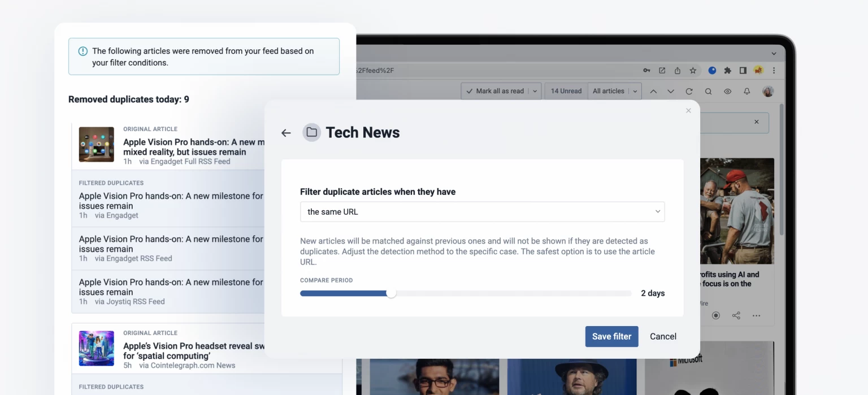868x395 pixels.
Task: Click the back arrow beside Tech News
Action: pos(286,133)
